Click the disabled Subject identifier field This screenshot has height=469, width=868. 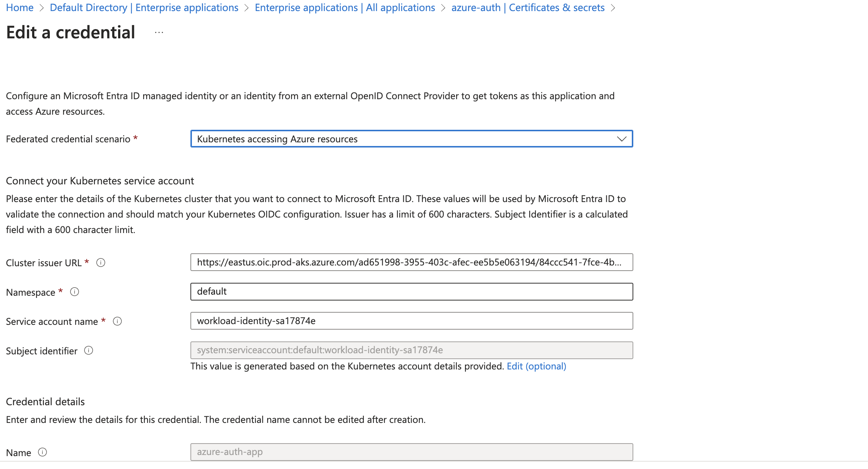click(x=411, y=350)
